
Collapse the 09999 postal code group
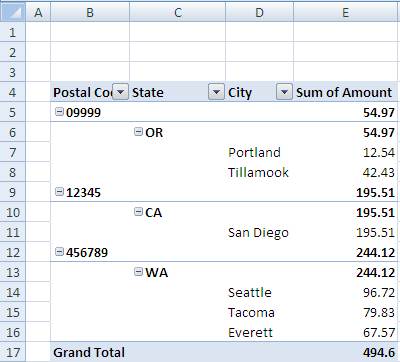(x=59, y=112)
